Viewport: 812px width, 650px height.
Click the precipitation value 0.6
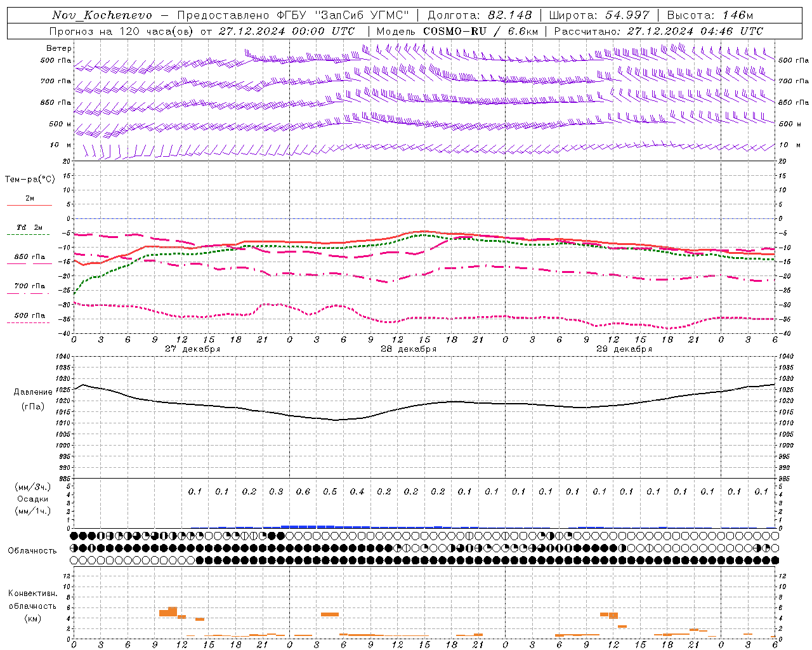click(303, 492)
